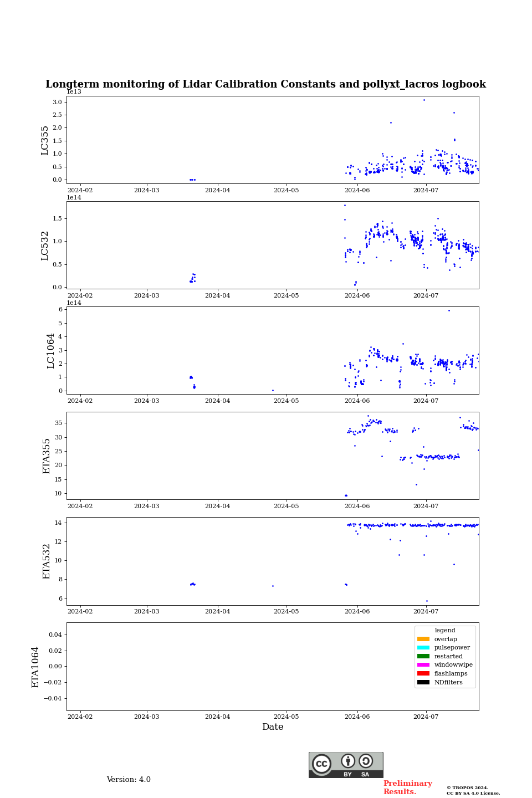The height and width of the screenshot is (798, 532).
Task: Click the green restarted legend swatch
Action: (423, 656)
